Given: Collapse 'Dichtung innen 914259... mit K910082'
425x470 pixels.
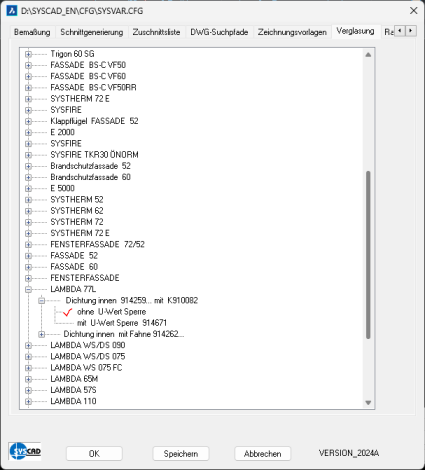Looking at the screenshot, I should pos(41,301).
